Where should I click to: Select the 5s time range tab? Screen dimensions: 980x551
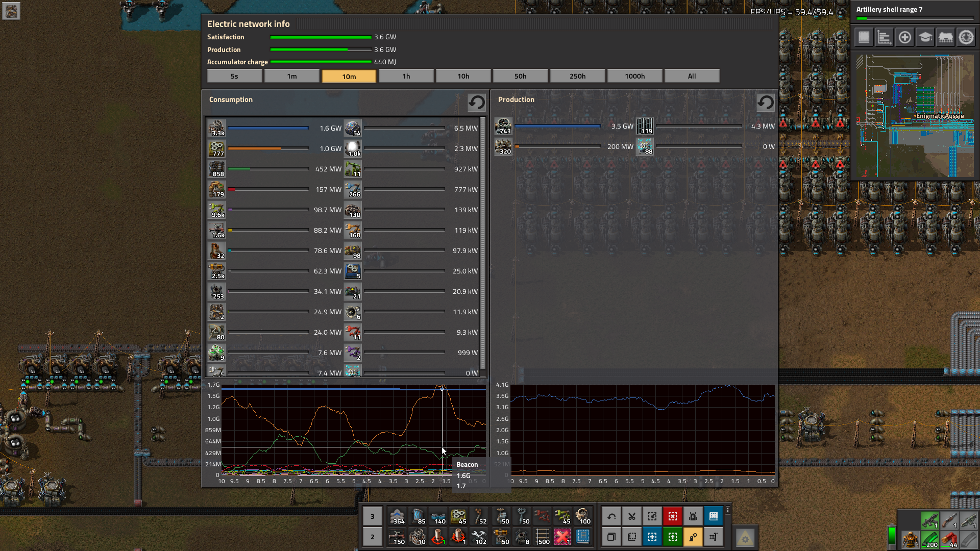click(234, 76)
